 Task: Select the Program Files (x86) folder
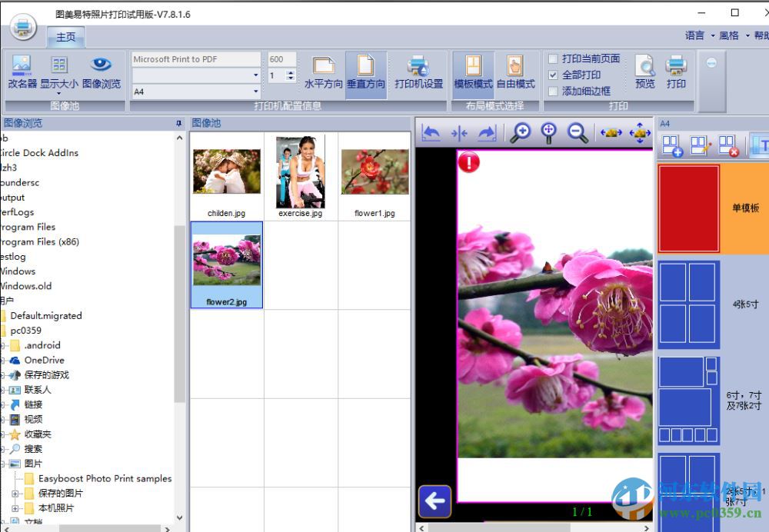[x=39, y=241]
